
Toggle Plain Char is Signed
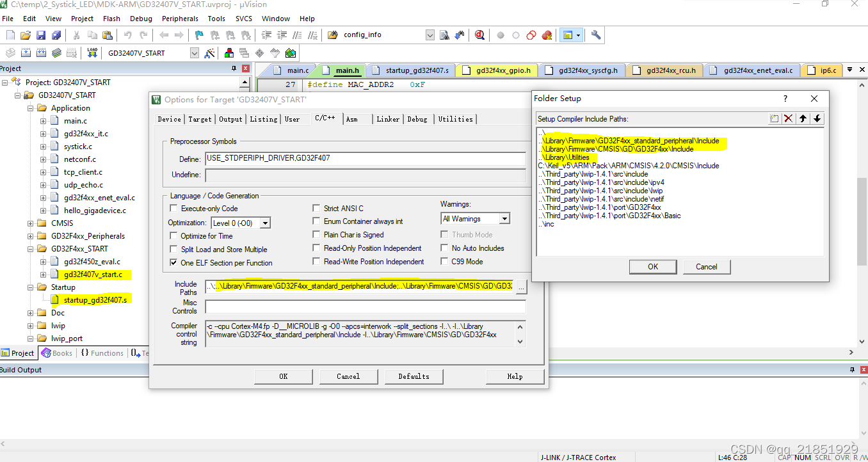coord(316,235)
